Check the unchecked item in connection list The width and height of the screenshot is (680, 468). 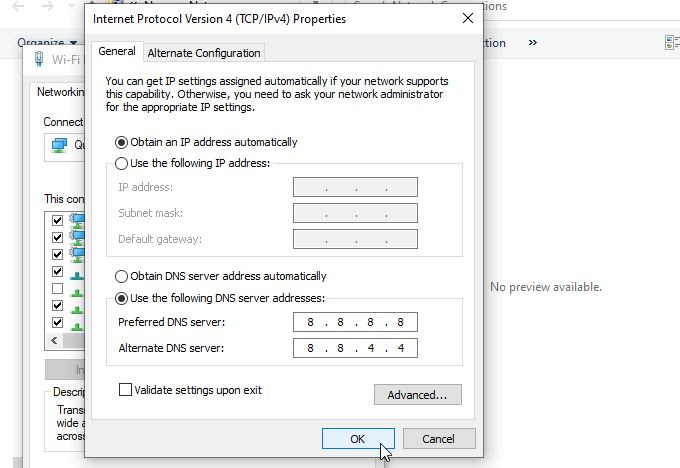pos(57,288)
